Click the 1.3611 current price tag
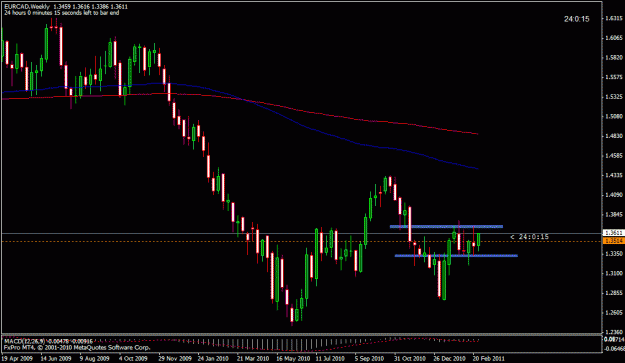 point(613,233)
